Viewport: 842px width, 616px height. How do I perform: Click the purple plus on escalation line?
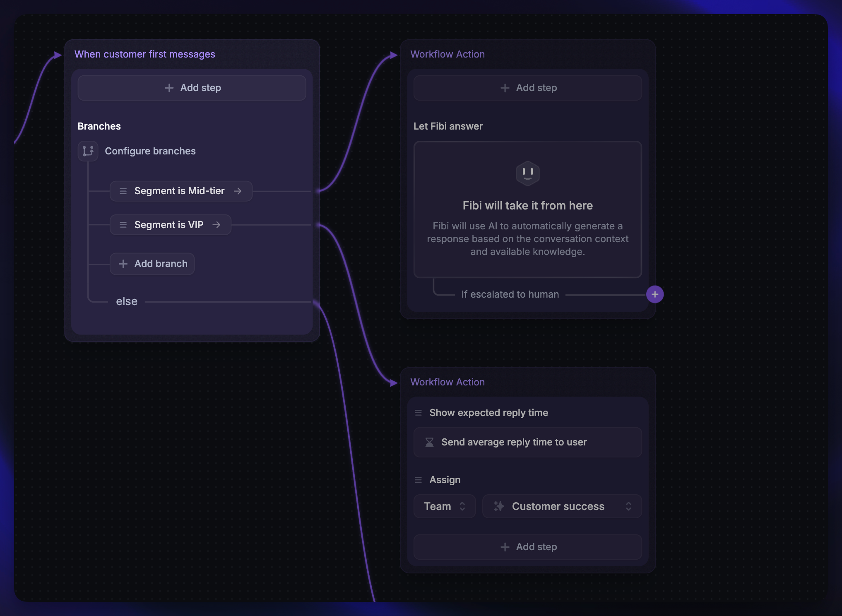(x=655, y=294)
